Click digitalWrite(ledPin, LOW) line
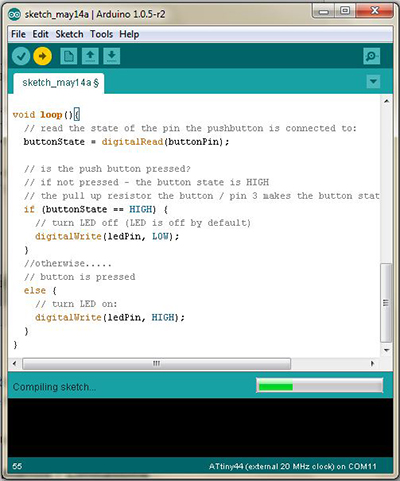Image resolution: width=400 pixels, height=481 pixels. point(107,236)
